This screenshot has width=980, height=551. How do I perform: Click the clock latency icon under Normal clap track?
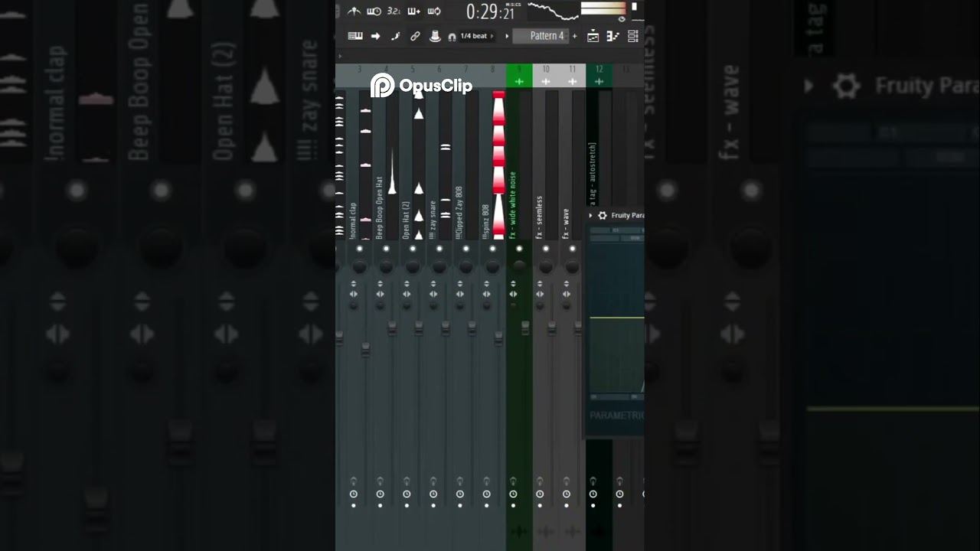pyautogui.click(x=353, y=494)
